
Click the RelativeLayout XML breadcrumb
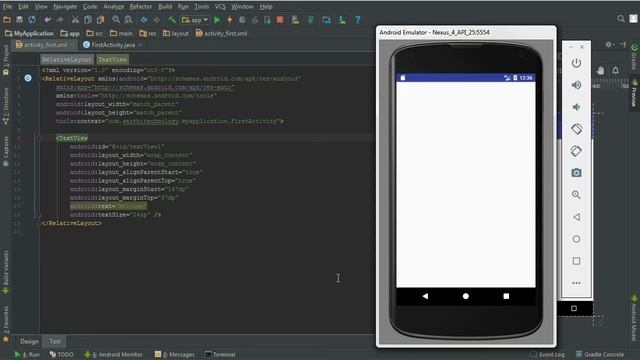[67, 60]
